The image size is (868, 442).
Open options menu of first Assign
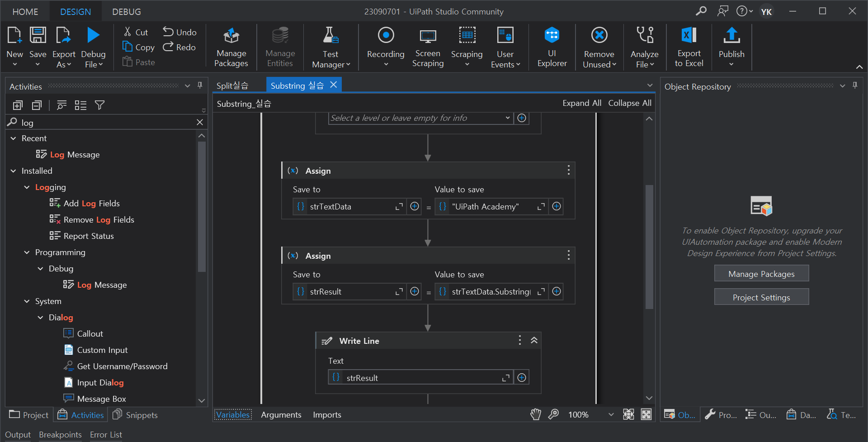point(568,171)
